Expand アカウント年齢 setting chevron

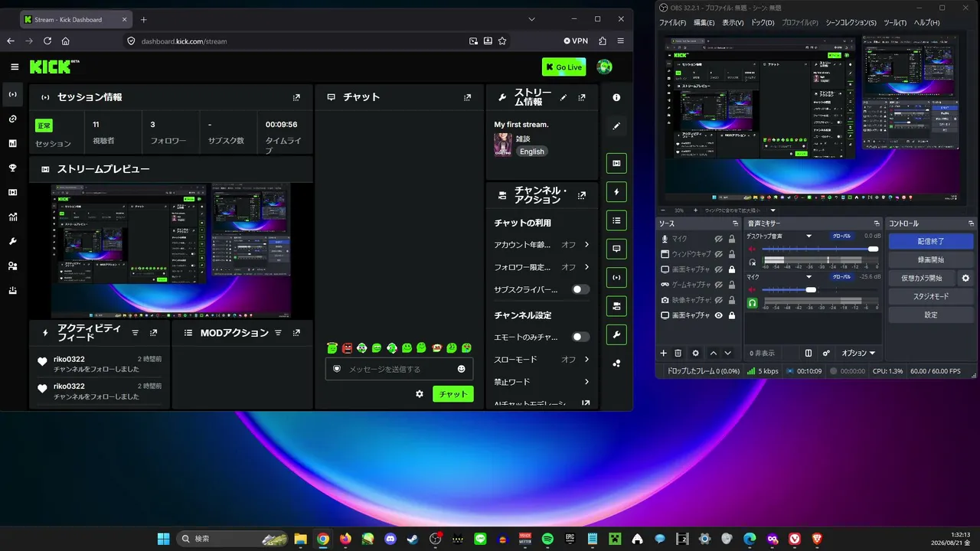(586, 244)
